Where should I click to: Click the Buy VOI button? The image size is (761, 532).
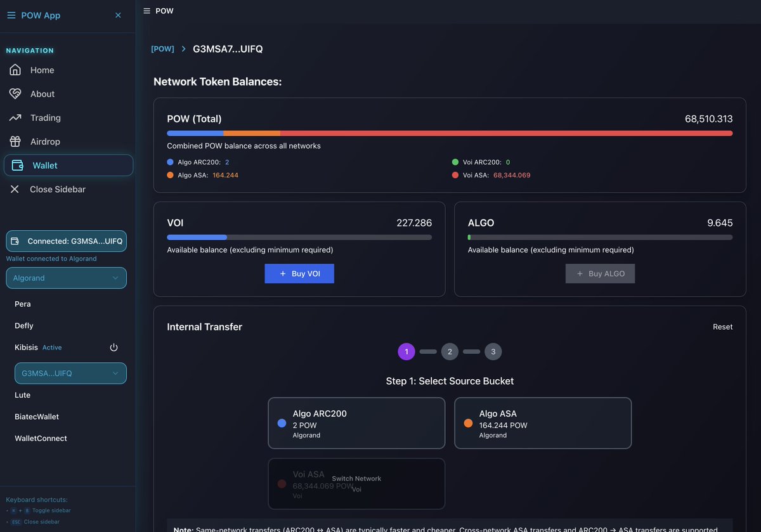point(299,274)
